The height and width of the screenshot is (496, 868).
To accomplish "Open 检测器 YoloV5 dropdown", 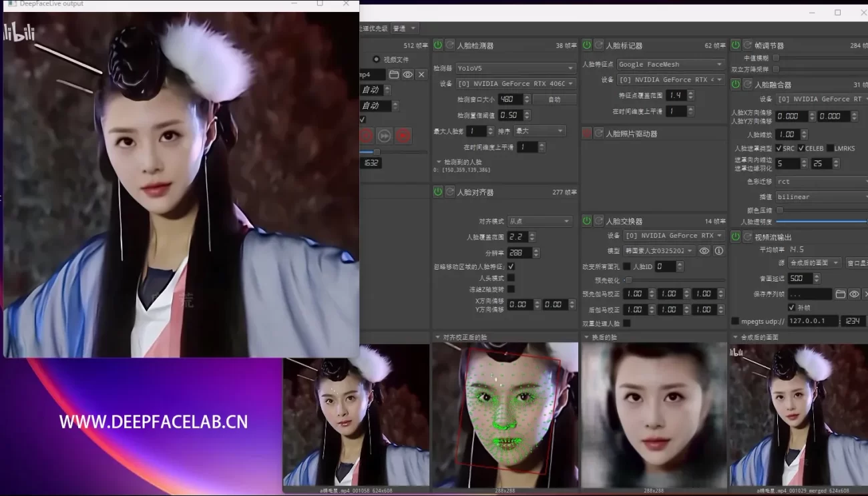I will [515, 68].
